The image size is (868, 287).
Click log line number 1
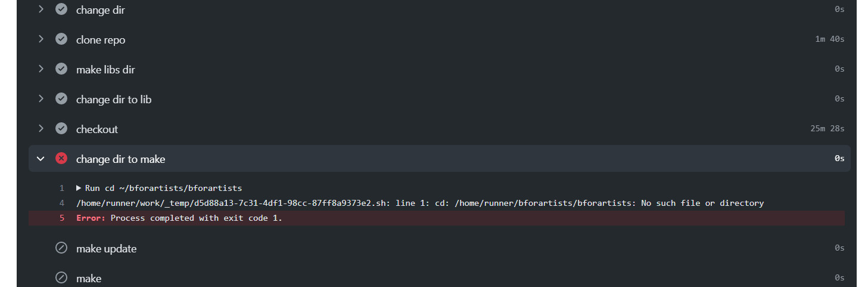pos(61,188)
